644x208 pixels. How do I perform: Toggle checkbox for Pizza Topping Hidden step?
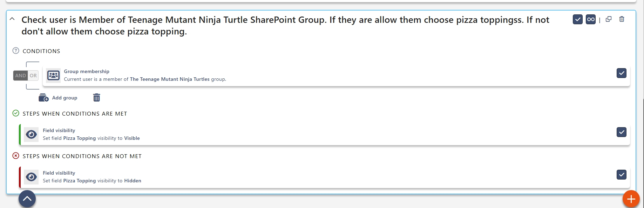click(x=621, y=175)
